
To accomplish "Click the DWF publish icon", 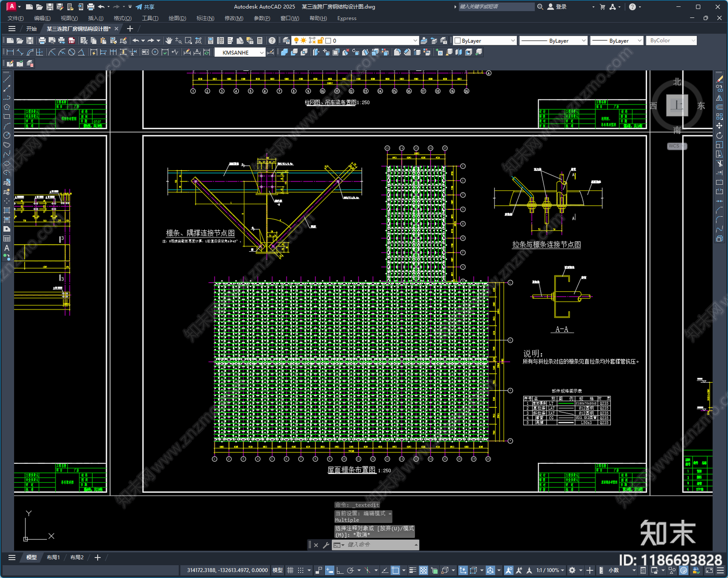I will pos(71,41).
